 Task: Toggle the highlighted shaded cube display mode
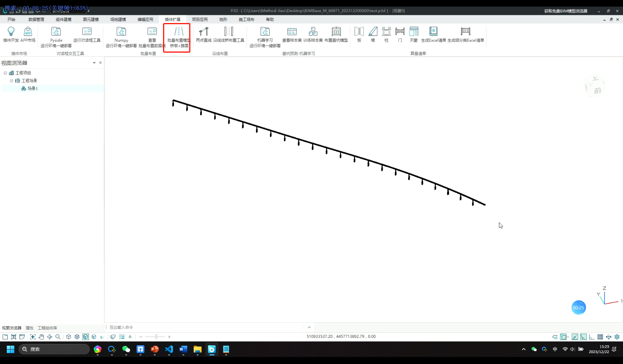(85, 337)
